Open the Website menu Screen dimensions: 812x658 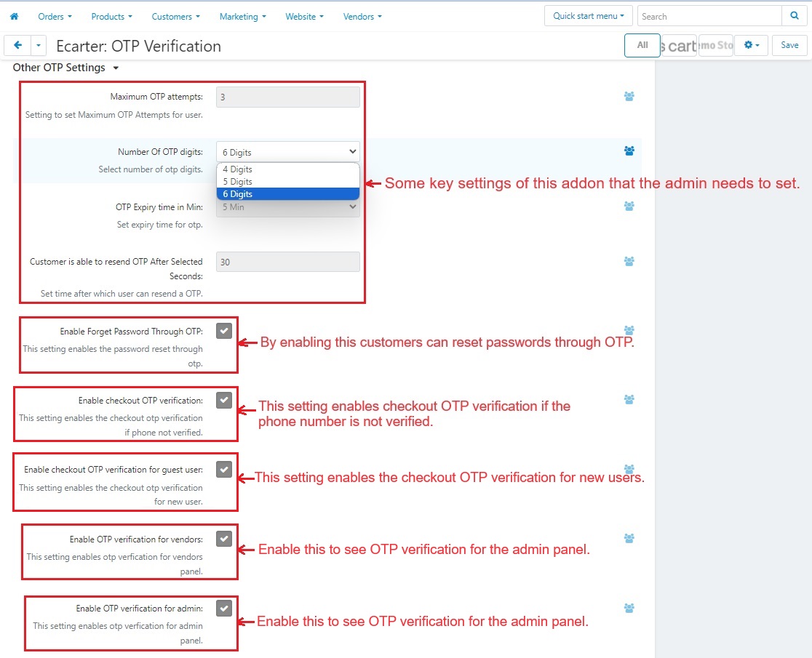pyautogui.click(x=304, y=17)
